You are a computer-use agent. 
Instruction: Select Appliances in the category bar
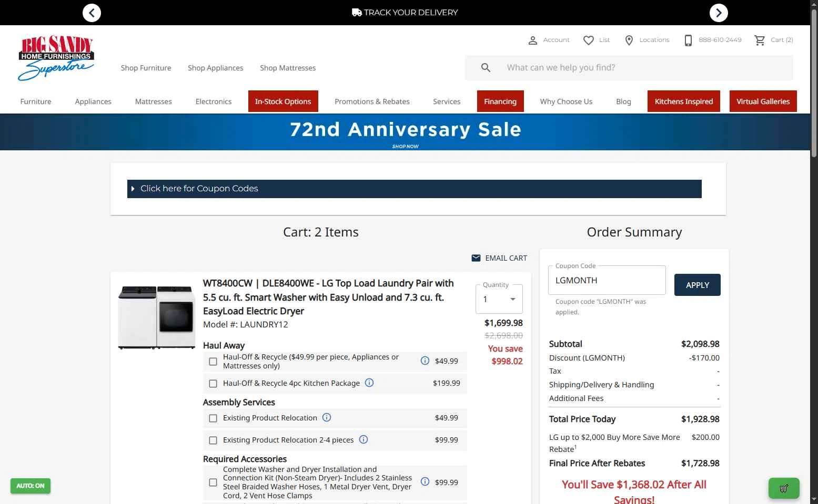pos(93,101)
